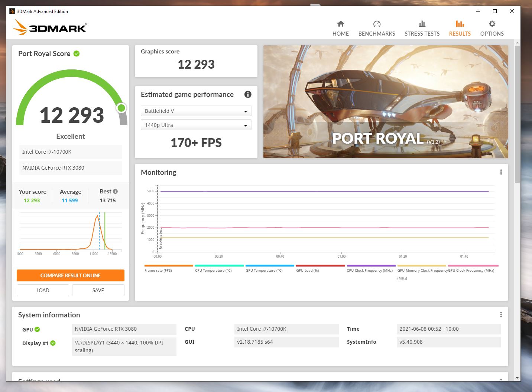Click the scrollbar up arrow
This screenshot has width=532, height=392.
[517, 43]
